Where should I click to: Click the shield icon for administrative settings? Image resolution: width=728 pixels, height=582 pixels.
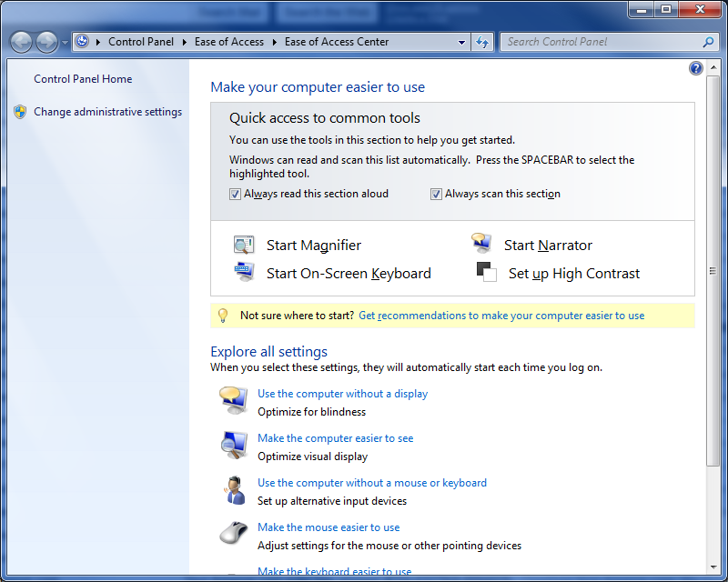coord(19,112)
